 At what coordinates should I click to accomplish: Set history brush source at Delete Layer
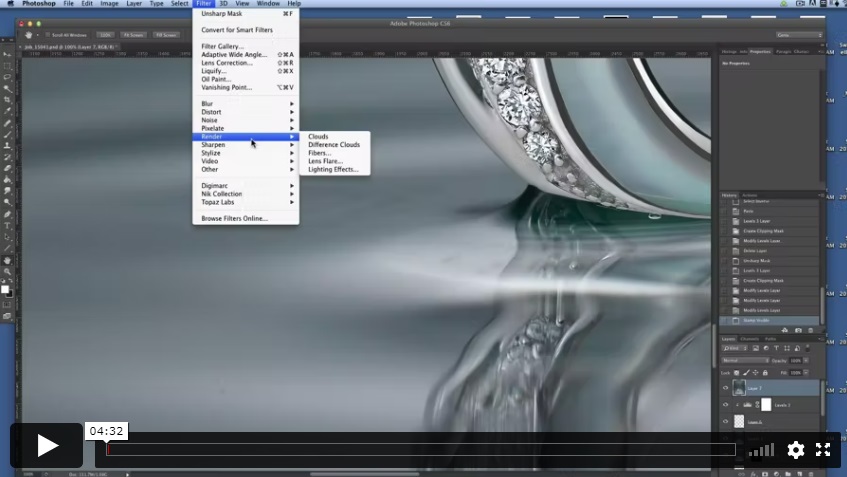(725, 251)
